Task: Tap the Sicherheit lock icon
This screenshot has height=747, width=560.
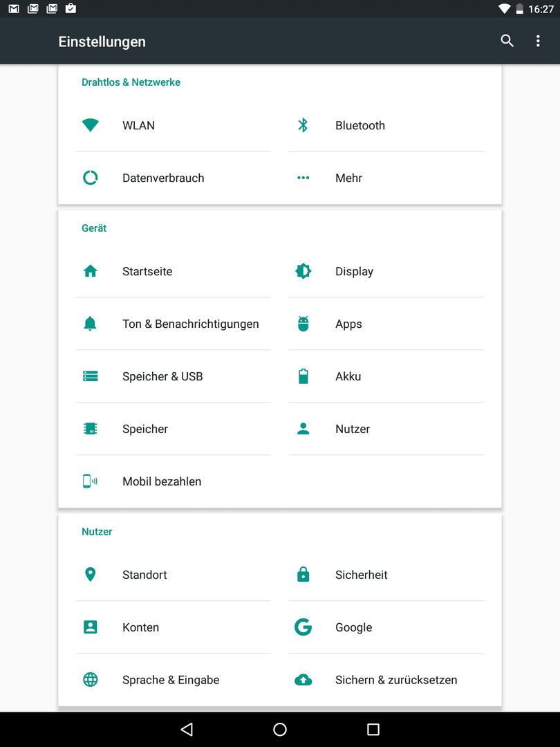Action: [303, 575]
